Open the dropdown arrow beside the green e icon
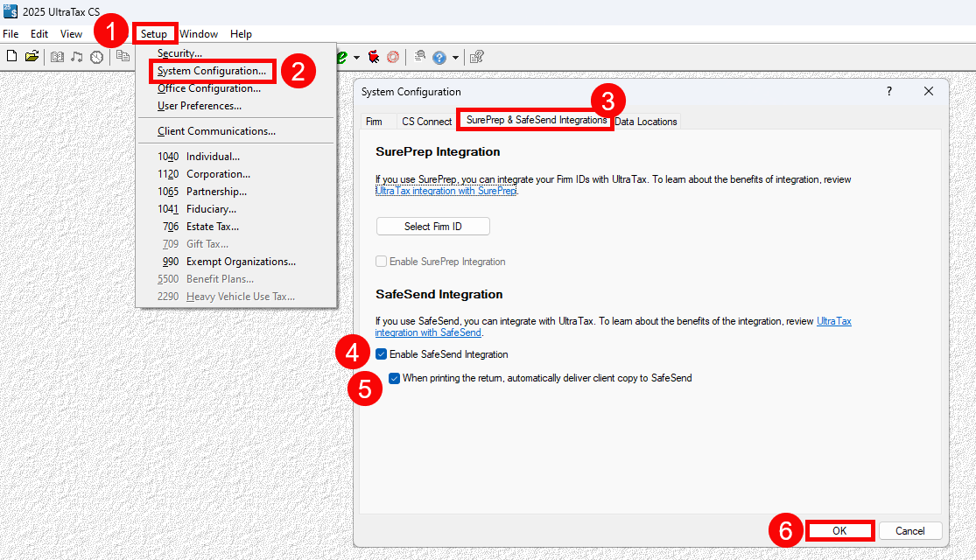 point(356,58)
